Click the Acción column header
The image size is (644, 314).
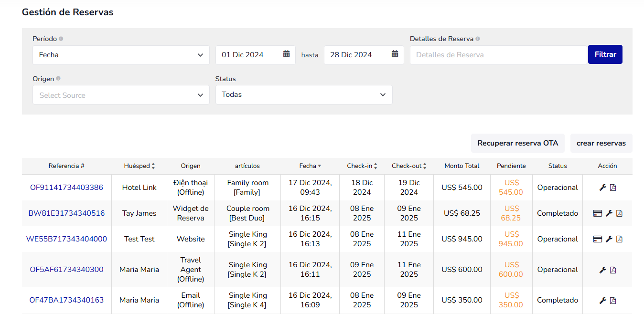[x=608, y=166]
